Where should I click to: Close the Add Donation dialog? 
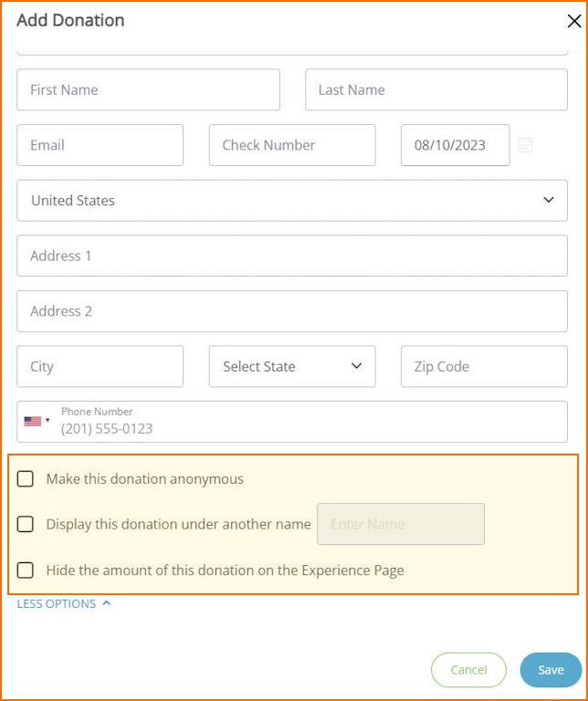tap(573, 21)
